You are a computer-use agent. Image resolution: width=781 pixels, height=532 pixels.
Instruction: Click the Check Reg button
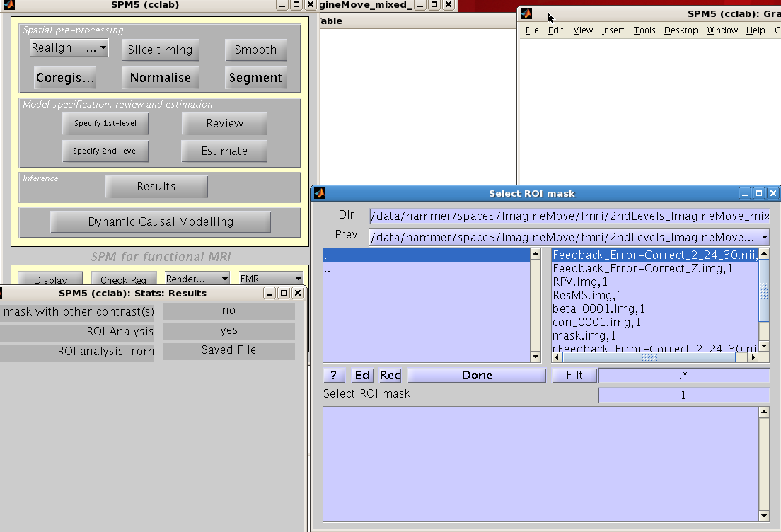tap(124, 279)
